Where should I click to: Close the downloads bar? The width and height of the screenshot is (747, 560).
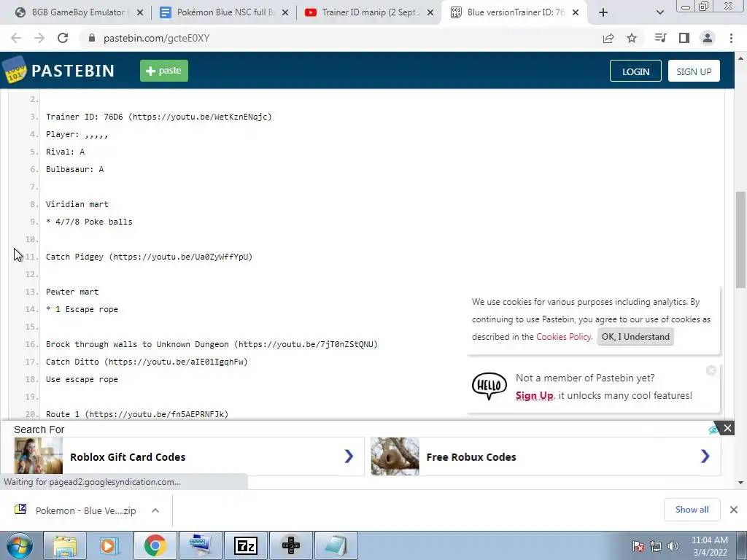click(734, 510)
